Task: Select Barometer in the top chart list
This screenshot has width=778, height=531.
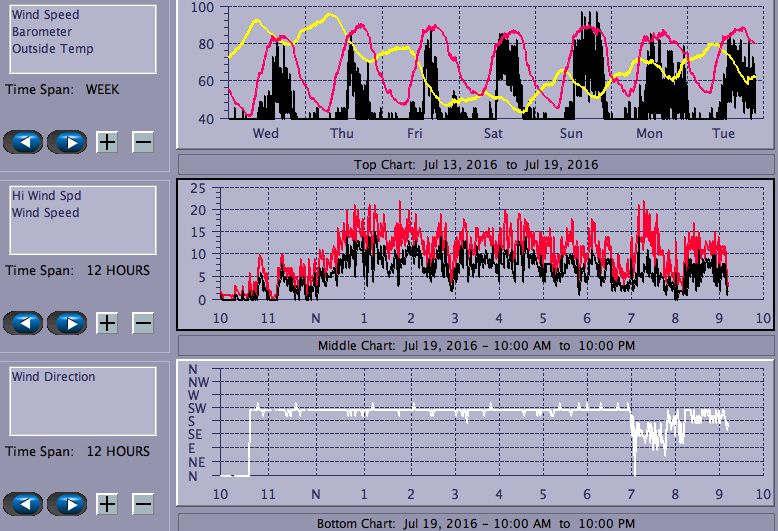Action: [x=41, y=32]
